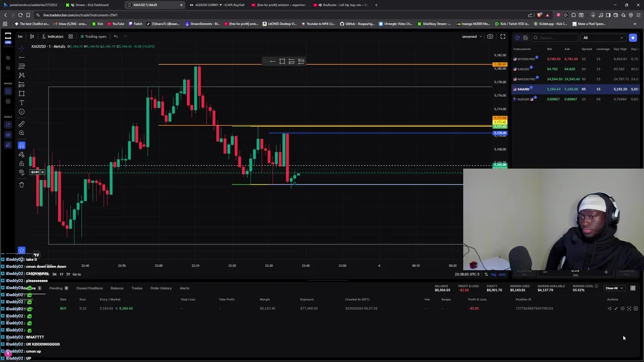
Task: Select XAGUSD row in the watchlist
Action: tap(576, 69)
